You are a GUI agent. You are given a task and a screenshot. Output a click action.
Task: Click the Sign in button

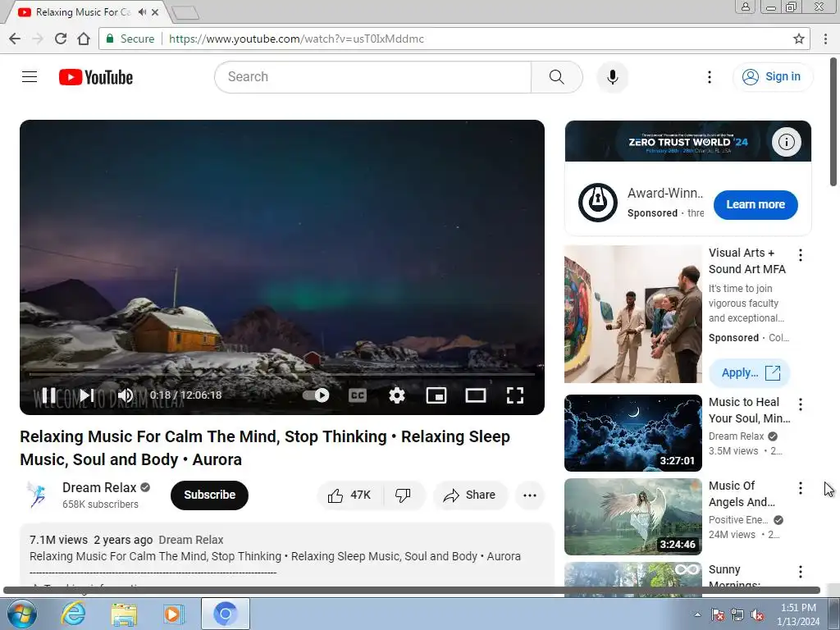[x=773, y=76]
